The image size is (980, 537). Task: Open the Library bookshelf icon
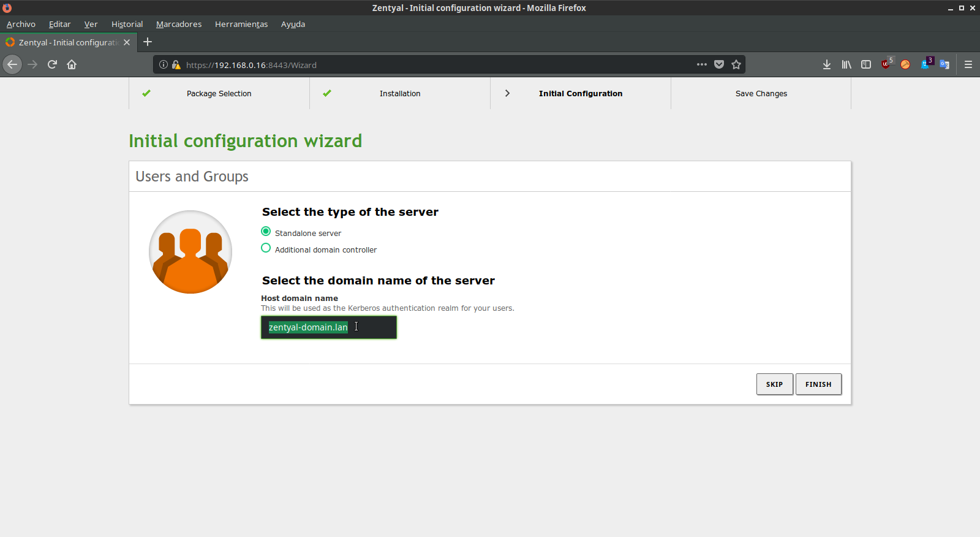pos(846,64)
